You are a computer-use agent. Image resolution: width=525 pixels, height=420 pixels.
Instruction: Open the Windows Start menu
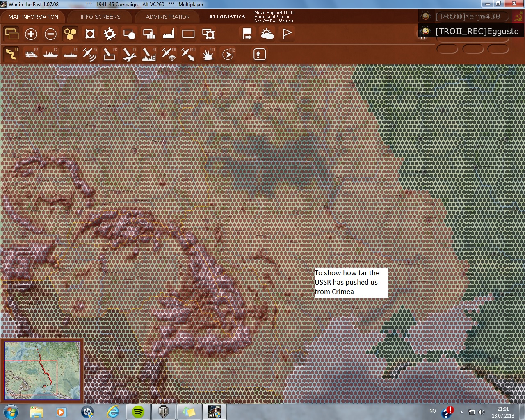[x=11, y=412]
